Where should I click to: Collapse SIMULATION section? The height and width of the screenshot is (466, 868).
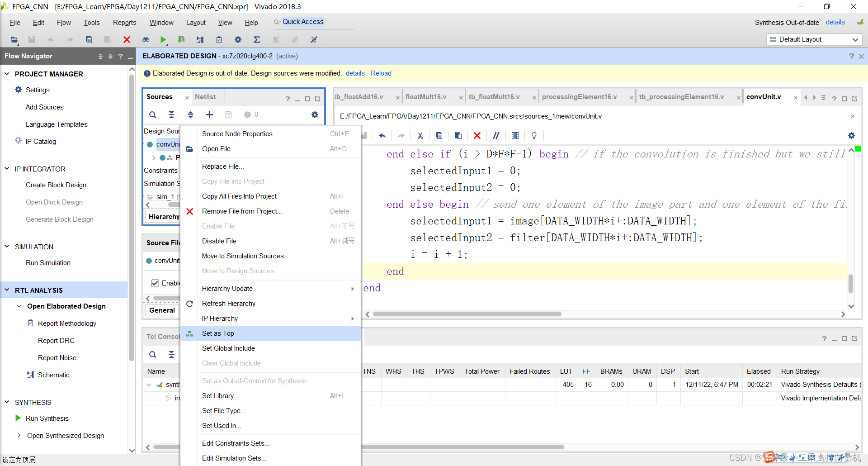coord(7,247)
